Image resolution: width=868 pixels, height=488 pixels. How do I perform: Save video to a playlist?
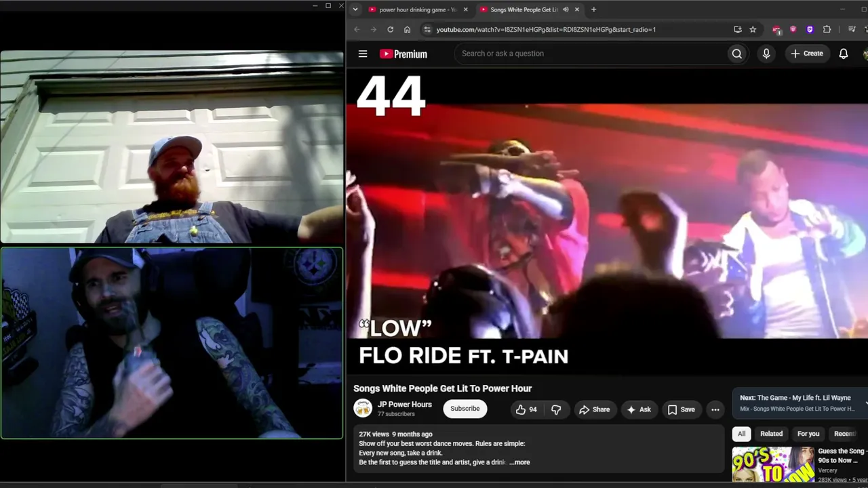682,409
